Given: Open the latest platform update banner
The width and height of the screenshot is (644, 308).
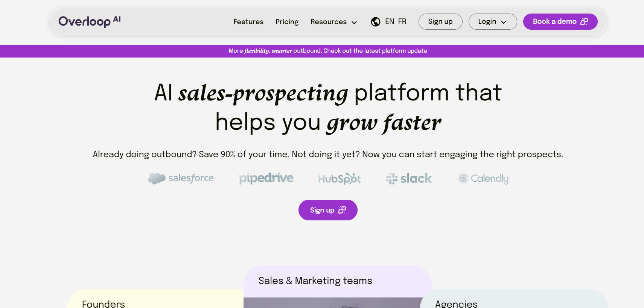Looking at the screenshot, I should (x=327, y=51).
